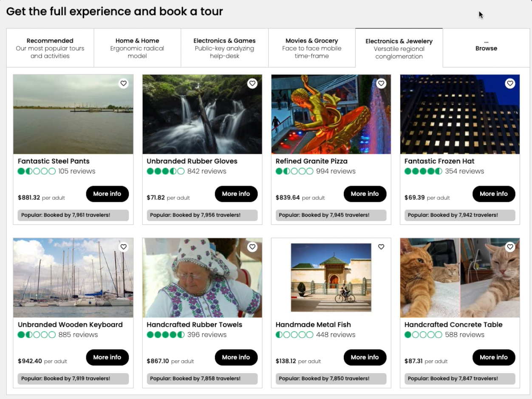Toggle heart on Handcrafted Concrete Table
532x399 pixels.
[x=510, y=247]
